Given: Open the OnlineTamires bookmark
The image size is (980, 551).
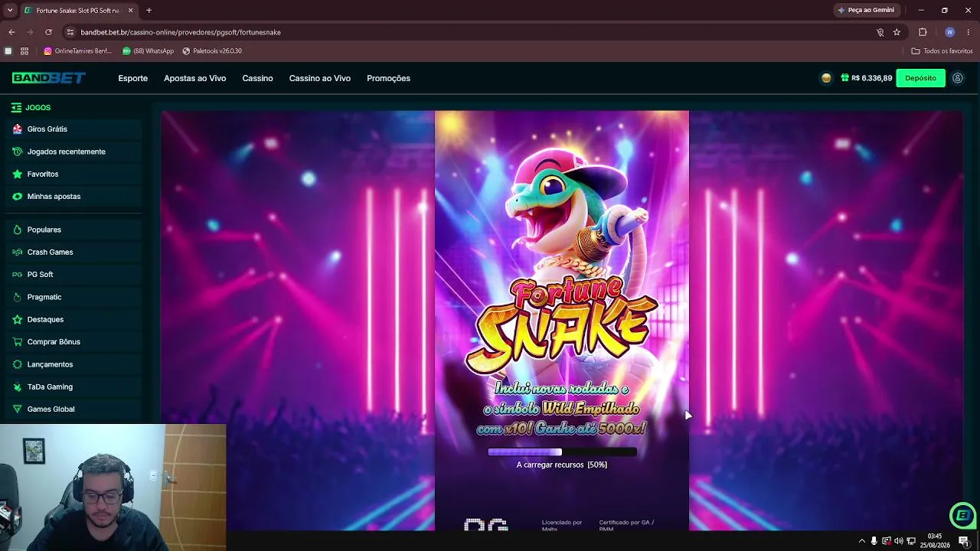Looking at the screenshot, I should coord(77,51).
